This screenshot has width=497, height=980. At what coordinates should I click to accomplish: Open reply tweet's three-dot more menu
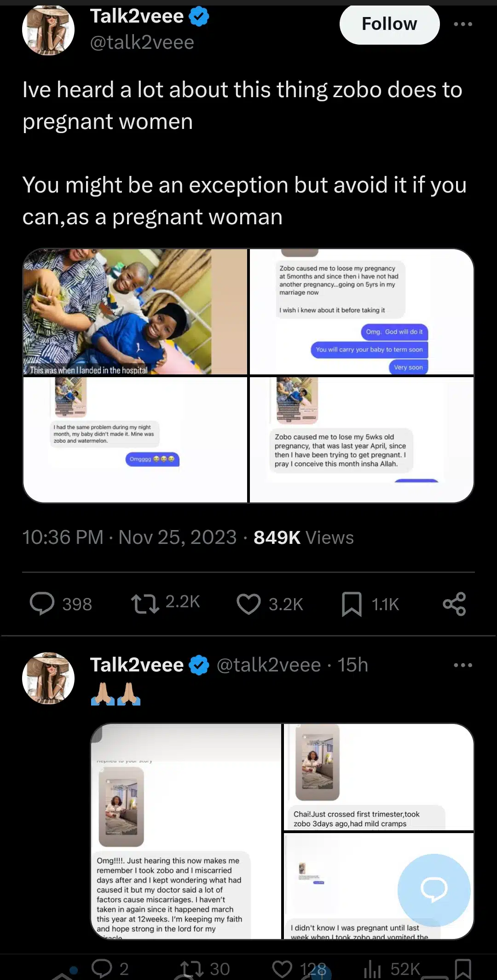click(462, 665)
